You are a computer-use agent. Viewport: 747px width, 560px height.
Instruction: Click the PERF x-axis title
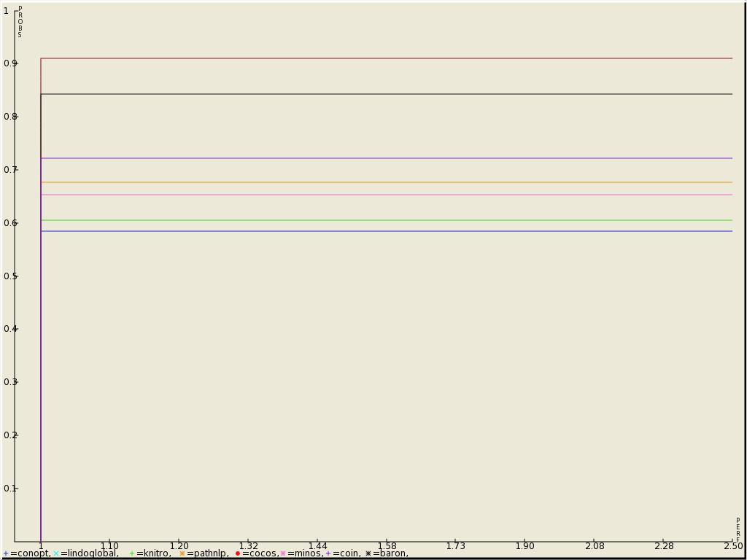tap(738, 530)
